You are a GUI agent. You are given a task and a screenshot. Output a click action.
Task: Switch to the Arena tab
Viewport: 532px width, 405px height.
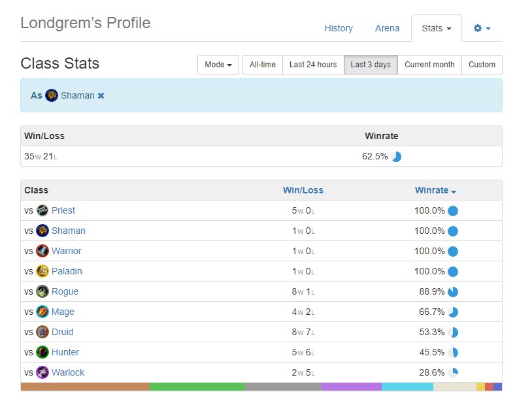coord(387,28)
